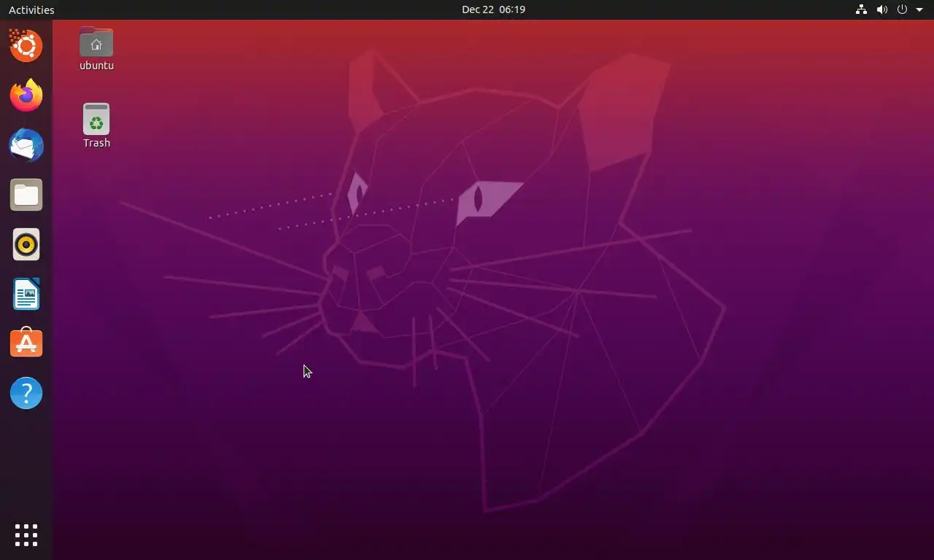
Task: Launch Rhythmbox music player
Action: (26, 244)
